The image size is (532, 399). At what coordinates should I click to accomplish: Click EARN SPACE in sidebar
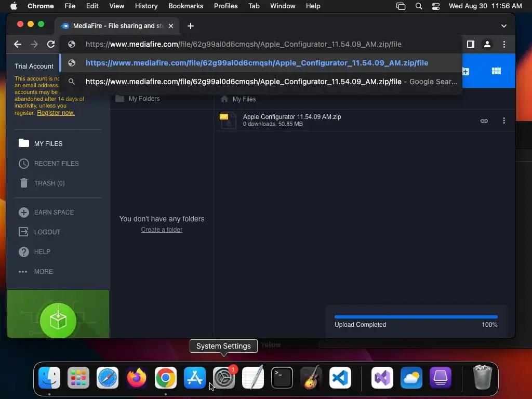click(46, 212)
